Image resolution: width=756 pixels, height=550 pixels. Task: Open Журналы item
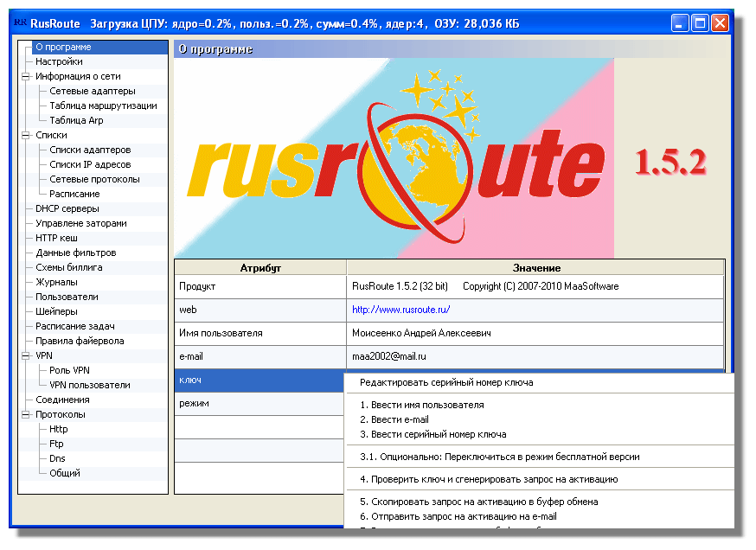56,282
